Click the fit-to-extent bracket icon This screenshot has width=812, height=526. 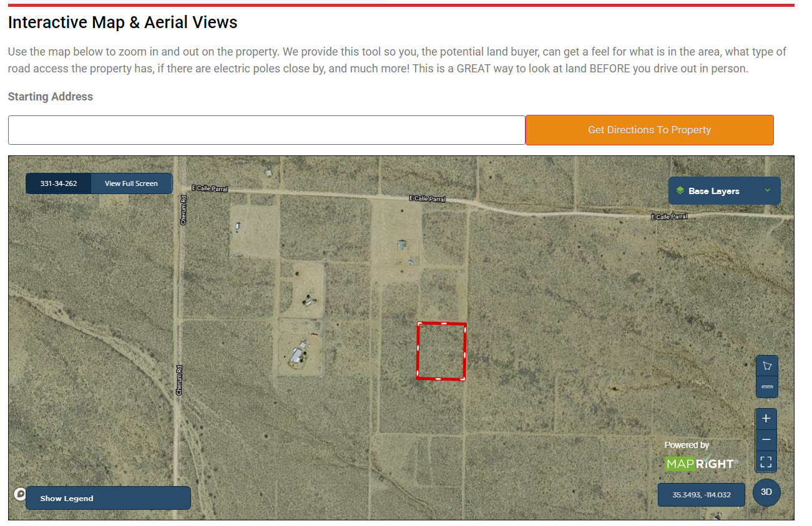[x=766, y=462]
